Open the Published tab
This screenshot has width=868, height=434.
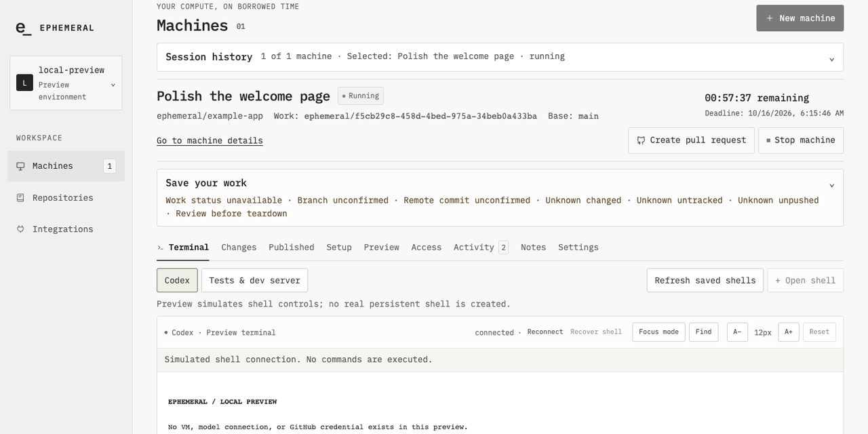pos(292,248)
